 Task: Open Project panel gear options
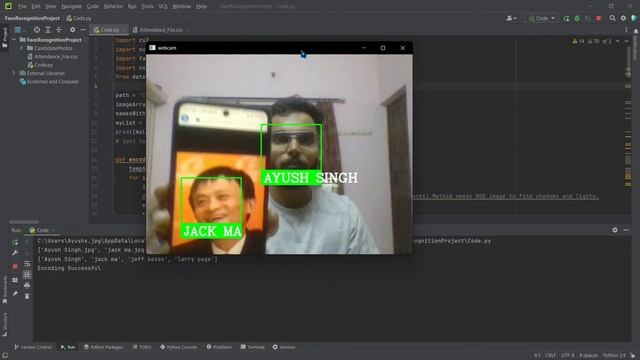tap(72, 30)
